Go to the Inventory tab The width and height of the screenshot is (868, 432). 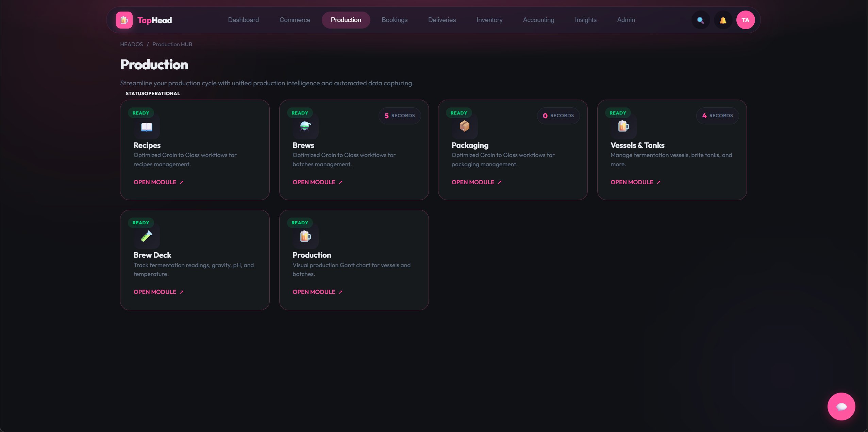pos(489,20)
